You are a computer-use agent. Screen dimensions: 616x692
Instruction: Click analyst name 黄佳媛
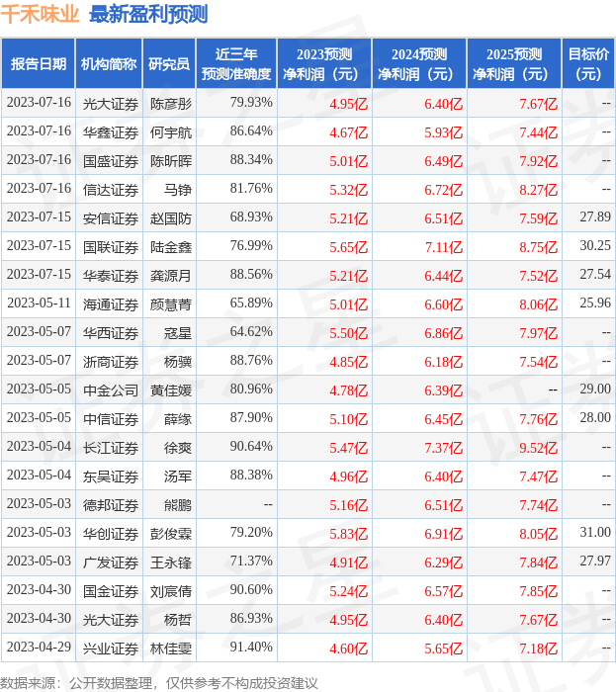(x=171, y=390)
